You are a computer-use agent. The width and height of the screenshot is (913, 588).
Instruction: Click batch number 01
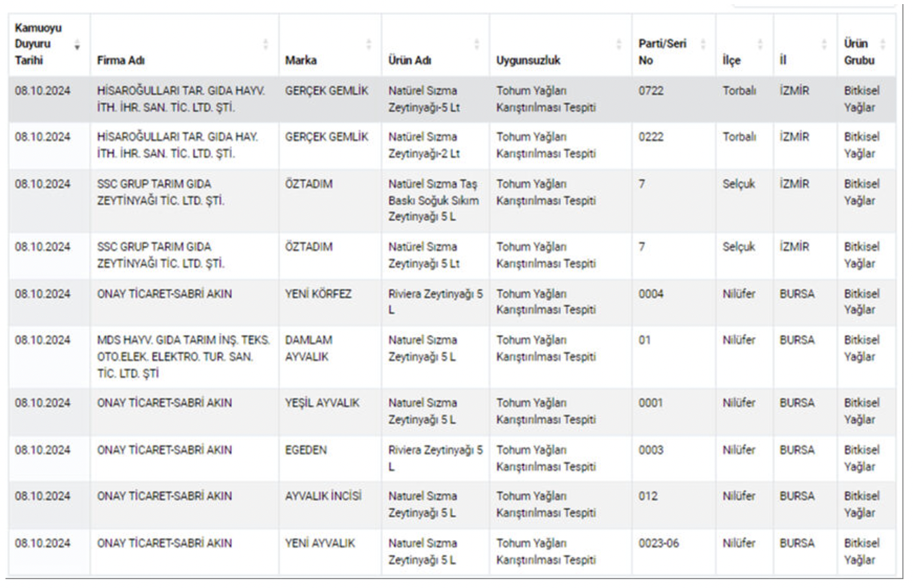tap(645, 340)
